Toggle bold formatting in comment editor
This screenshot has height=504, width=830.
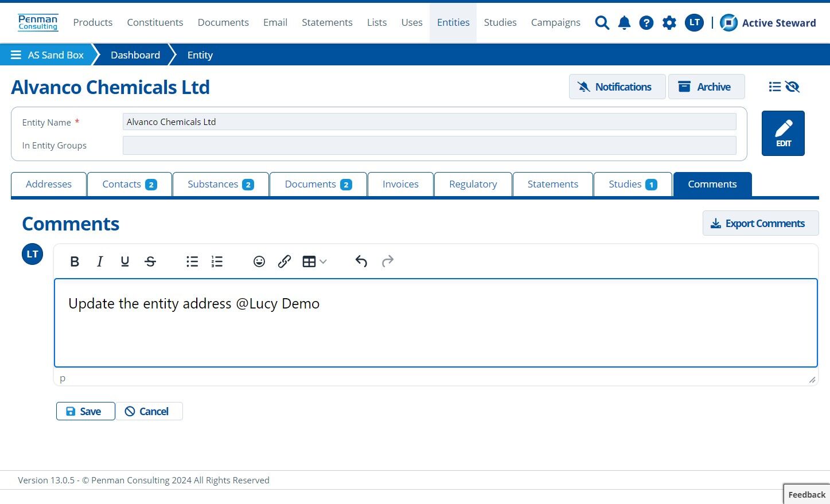(x=75, y=261)
